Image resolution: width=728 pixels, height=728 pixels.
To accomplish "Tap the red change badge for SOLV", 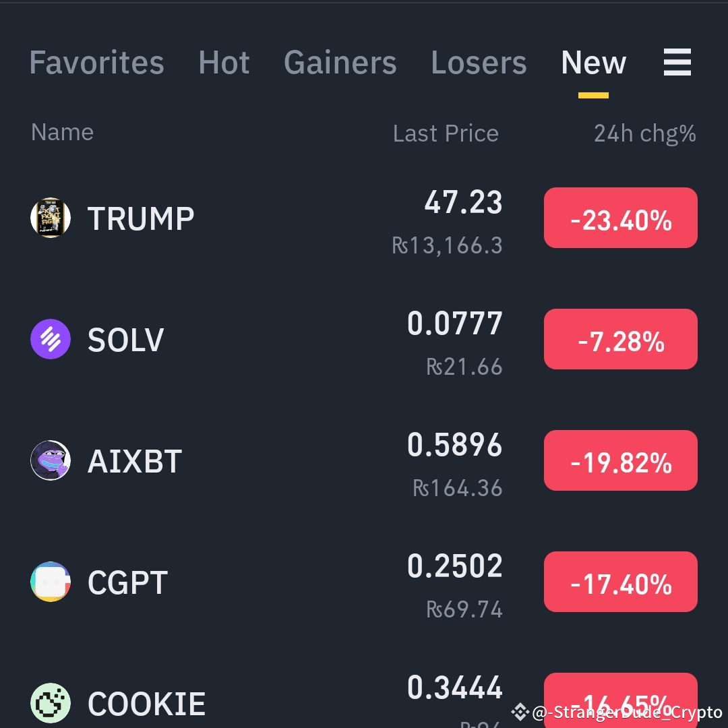I will pyautogui.click(x=620, y=339).
